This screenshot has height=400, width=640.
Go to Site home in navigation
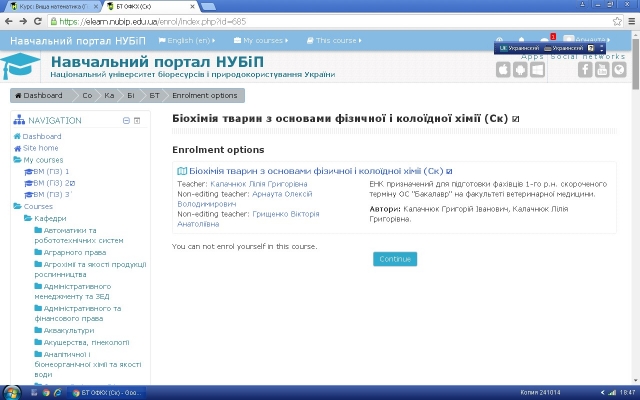40,148
